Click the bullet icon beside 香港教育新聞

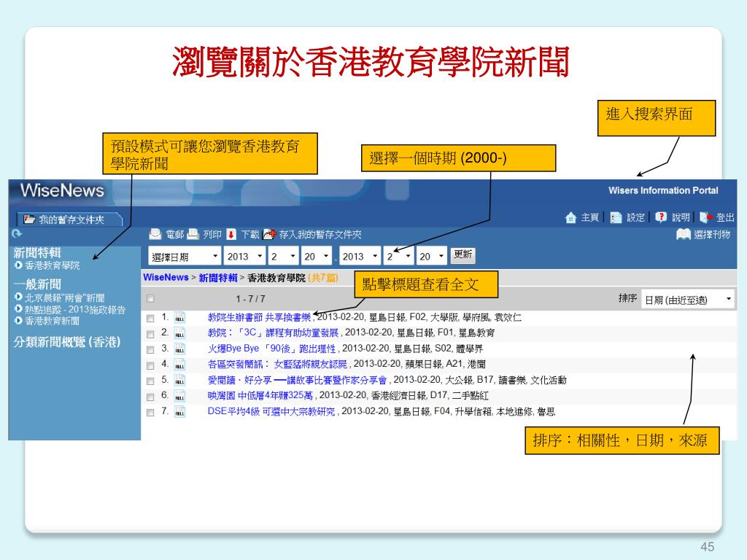coord(18,321)
